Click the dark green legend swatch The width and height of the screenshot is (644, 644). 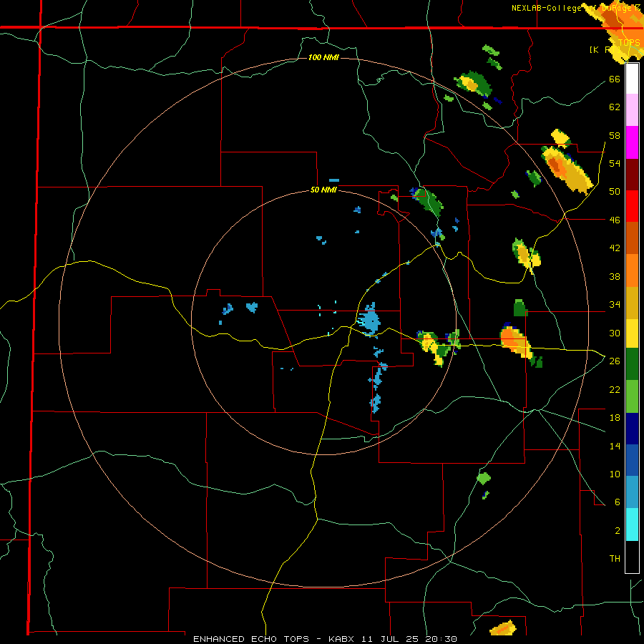tap(632, 364)
